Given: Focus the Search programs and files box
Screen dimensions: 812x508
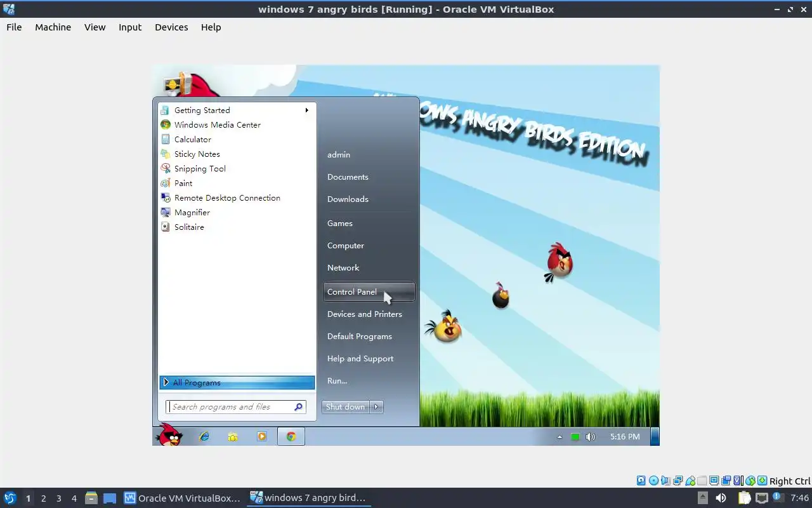Looking at the screenshot, I should (236, 407).
